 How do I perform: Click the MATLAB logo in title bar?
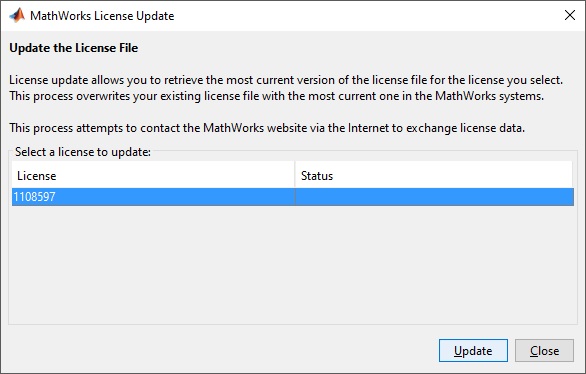(17, 16)
